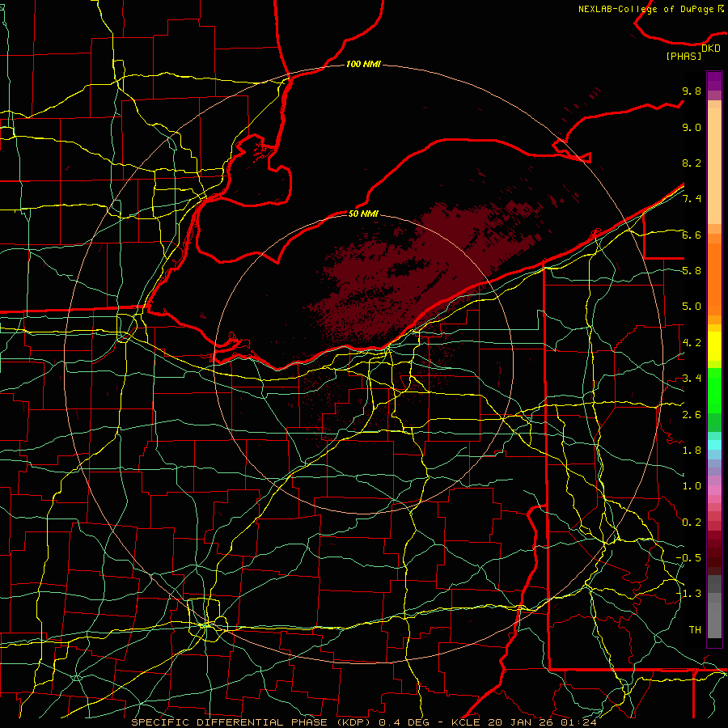Select the -1.3 legend value
The image size is (728, 728).
click(x=688, y=594)
